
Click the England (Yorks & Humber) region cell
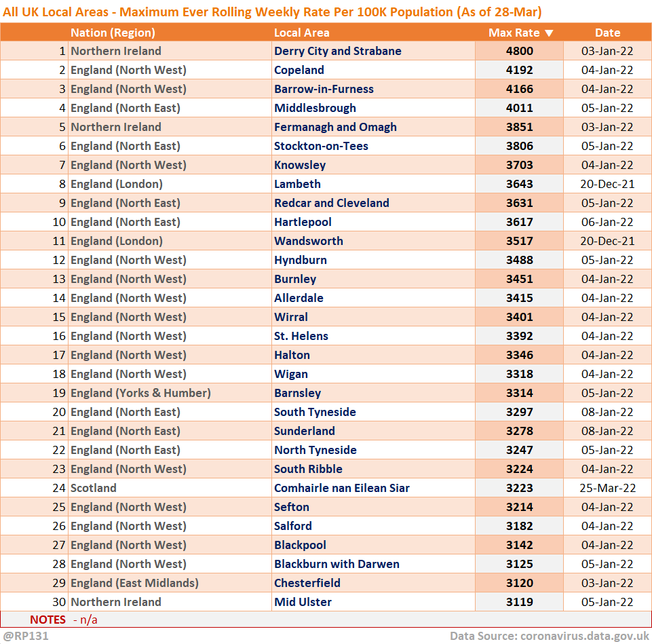[x=140, y=393]
